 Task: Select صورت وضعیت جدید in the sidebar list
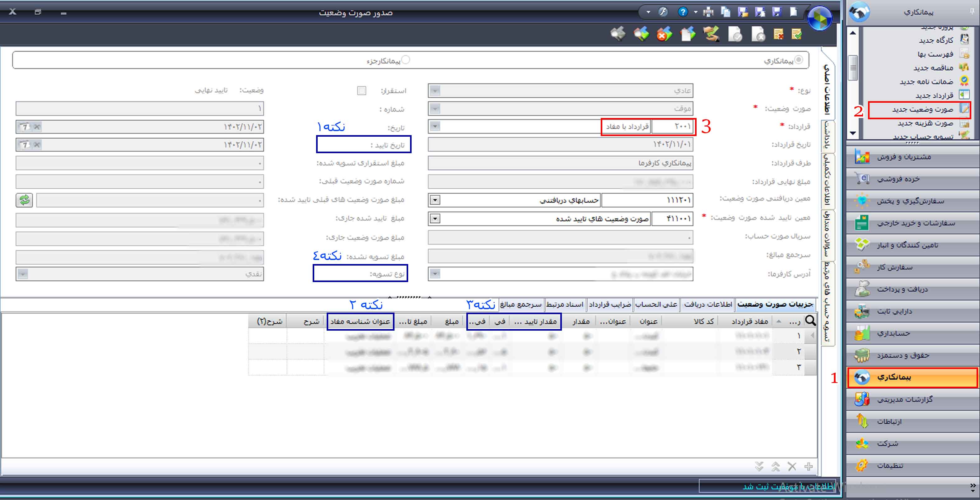pos(919,110)
